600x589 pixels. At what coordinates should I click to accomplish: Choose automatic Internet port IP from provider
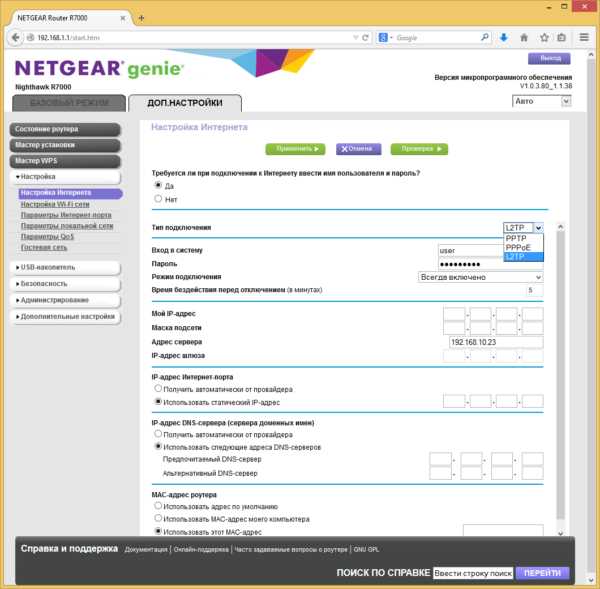(x=158, y=388)
